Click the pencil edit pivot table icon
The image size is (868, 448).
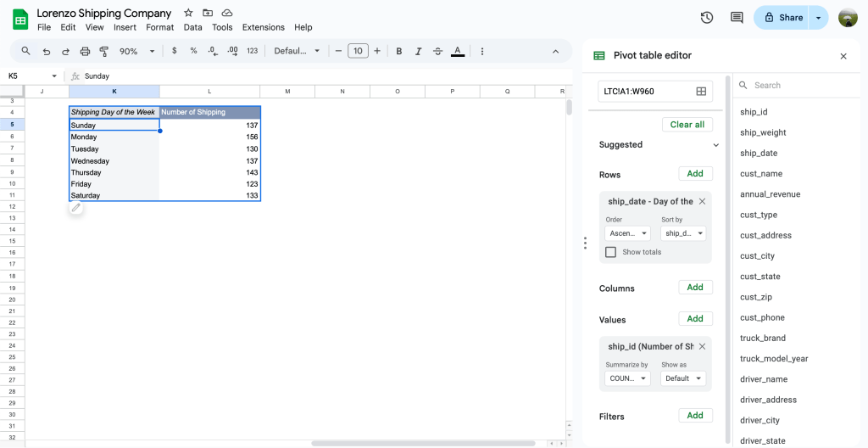point(76,207)
